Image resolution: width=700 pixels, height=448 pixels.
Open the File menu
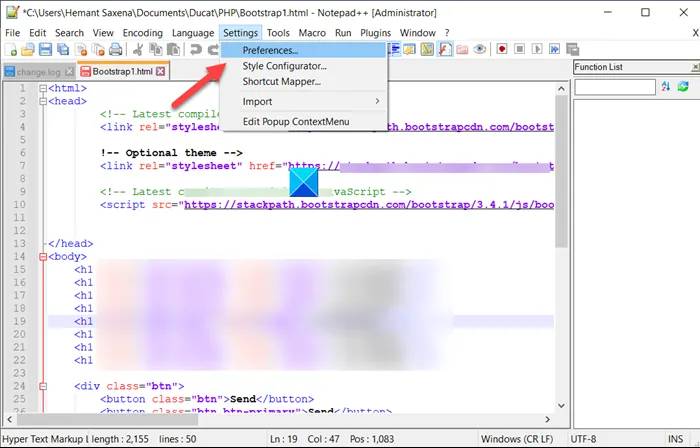tap(12, 33)
